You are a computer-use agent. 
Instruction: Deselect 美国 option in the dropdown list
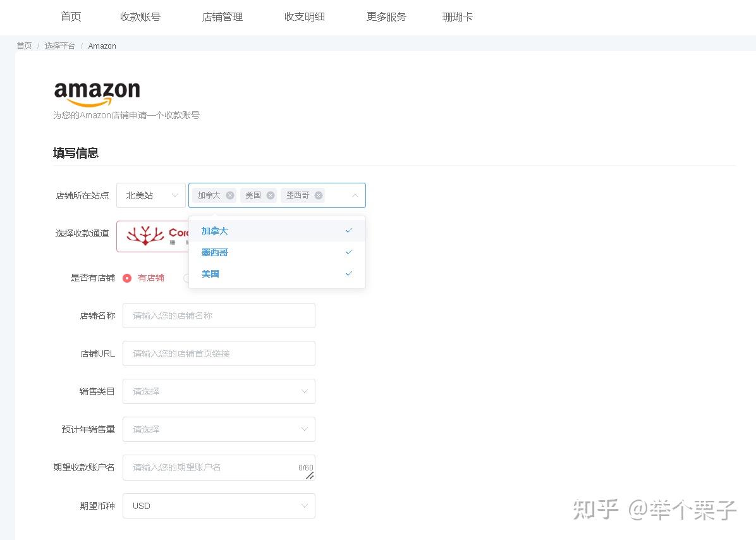[x=277, y=273]
